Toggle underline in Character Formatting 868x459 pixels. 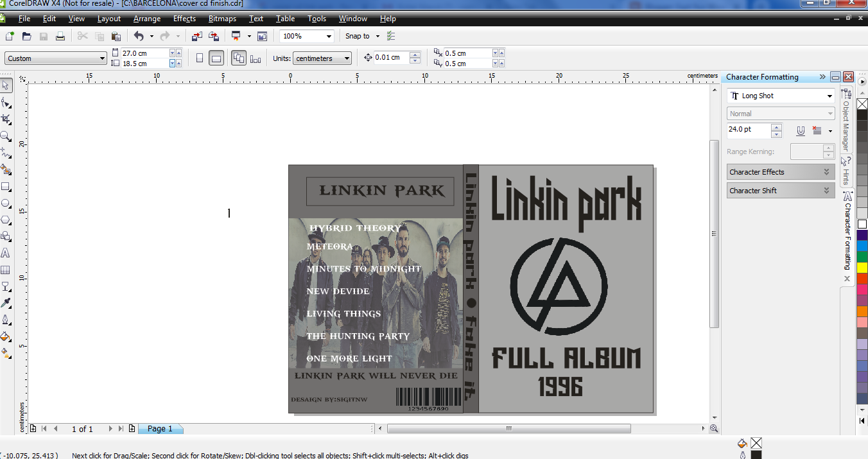(x=801, y=131)
